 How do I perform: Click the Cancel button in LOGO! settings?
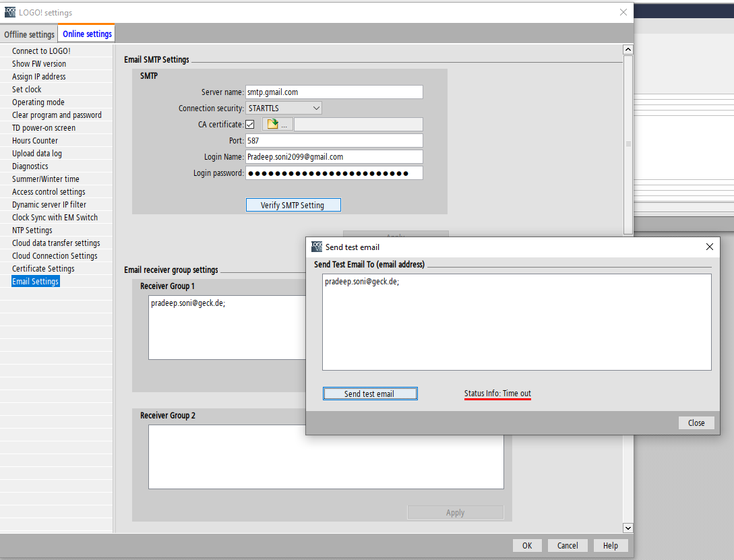568,545
